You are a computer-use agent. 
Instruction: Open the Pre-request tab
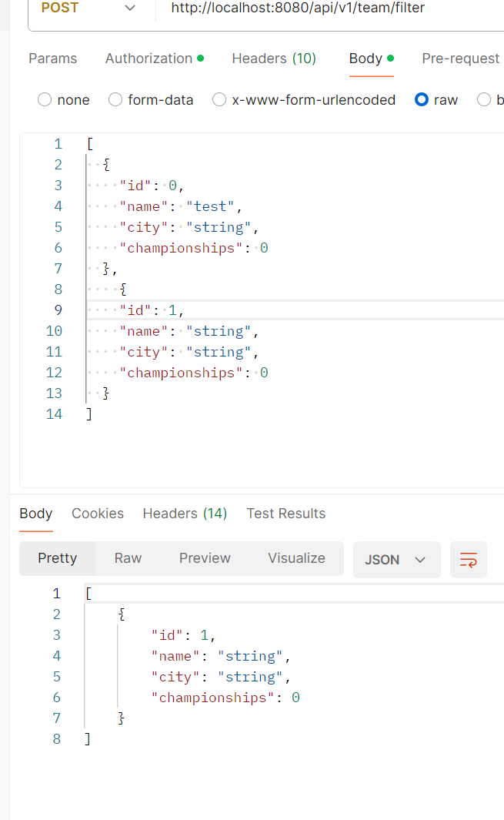pos(461,59)
